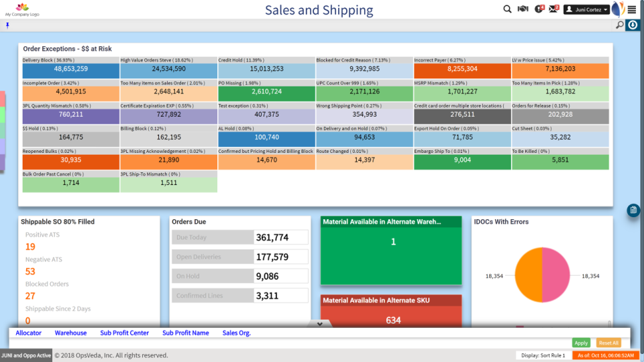Select the Sales Org. filter tab

click(x=237, y=333)
